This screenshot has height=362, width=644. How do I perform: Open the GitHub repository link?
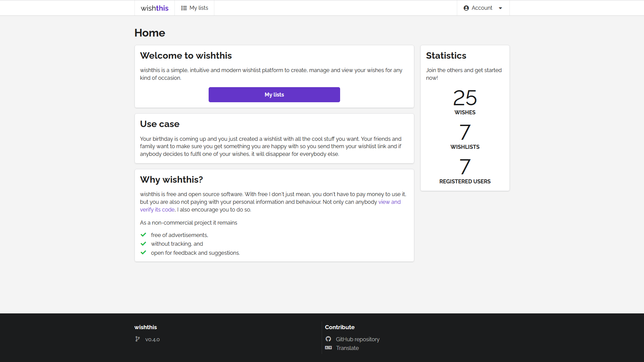coord(358,339)
